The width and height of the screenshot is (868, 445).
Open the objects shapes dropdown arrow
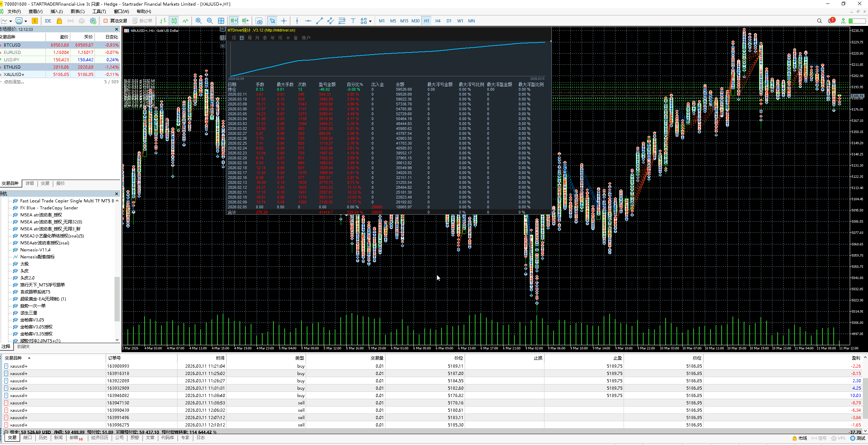pos(370,21)
